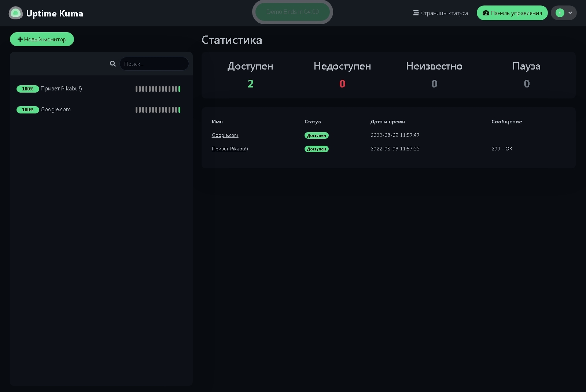This screenshot has height=392, width=586.
Task: Click the dashboard gauge icon
Action: tap(486, 13)
